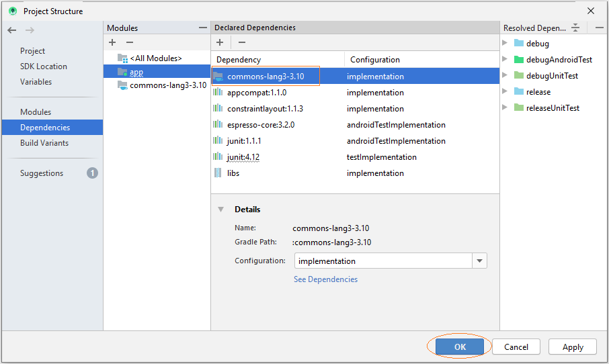This screenshot has height=364, width=609.
Task: Go back with the left arrow
Action: pyautogui.click(x=12, y=30)
